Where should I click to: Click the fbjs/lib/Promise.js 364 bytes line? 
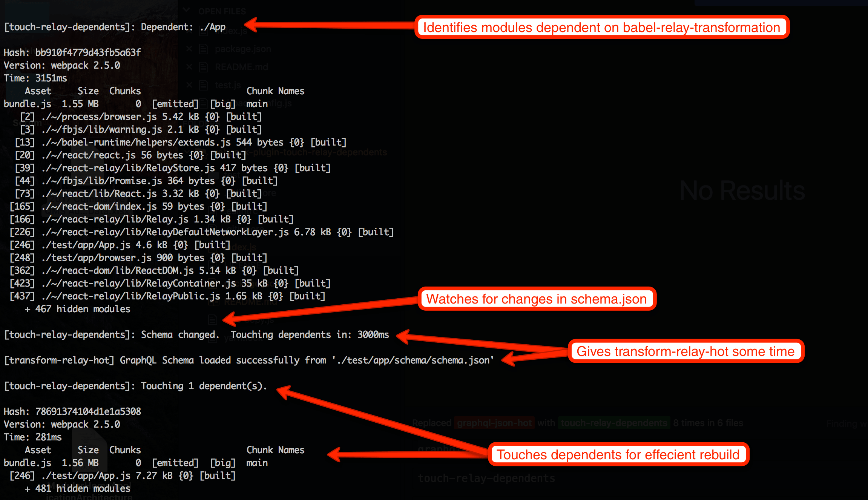pos(146,181)
